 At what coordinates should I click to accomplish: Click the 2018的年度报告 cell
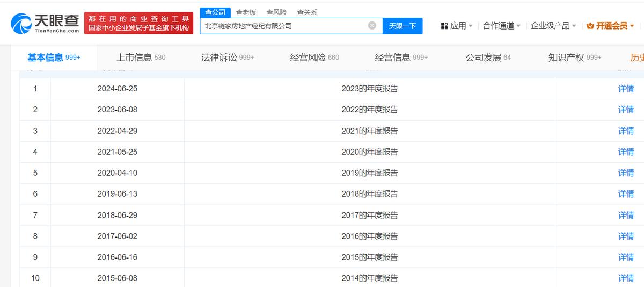[x=370, y=194]
